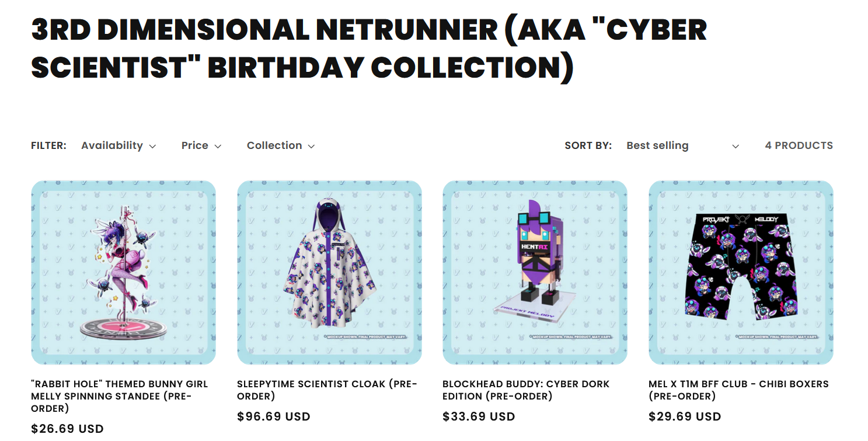Click the $33.69 USD Blockhead price
The width and height of the screenshot is (868, 441).
pyautogui.click(x=479, y=416)
